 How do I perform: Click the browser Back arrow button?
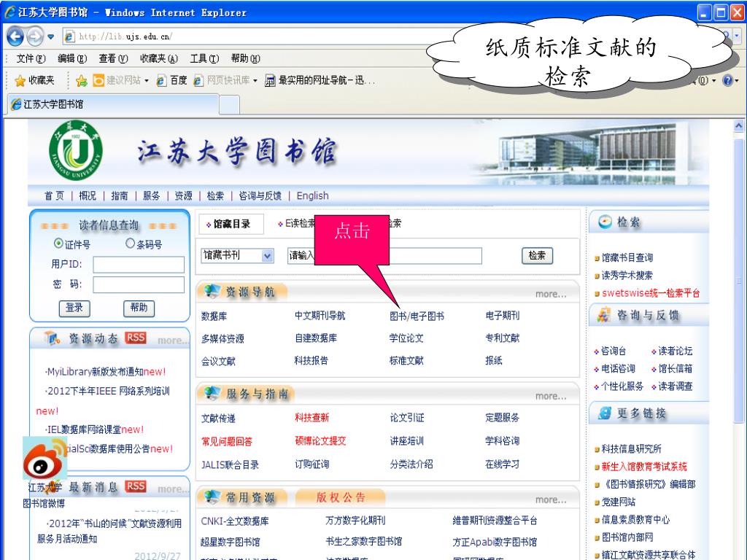click(x=15, y=36)
